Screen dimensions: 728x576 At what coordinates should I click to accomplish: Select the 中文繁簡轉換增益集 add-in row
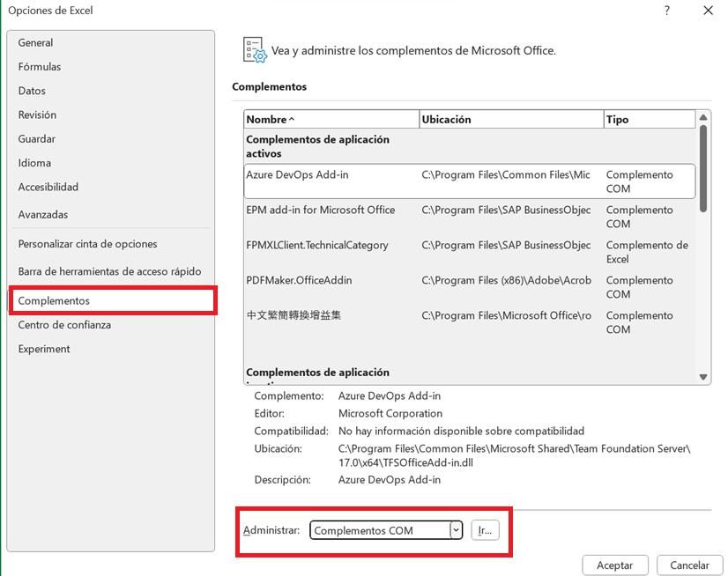(x=470, y=322)
